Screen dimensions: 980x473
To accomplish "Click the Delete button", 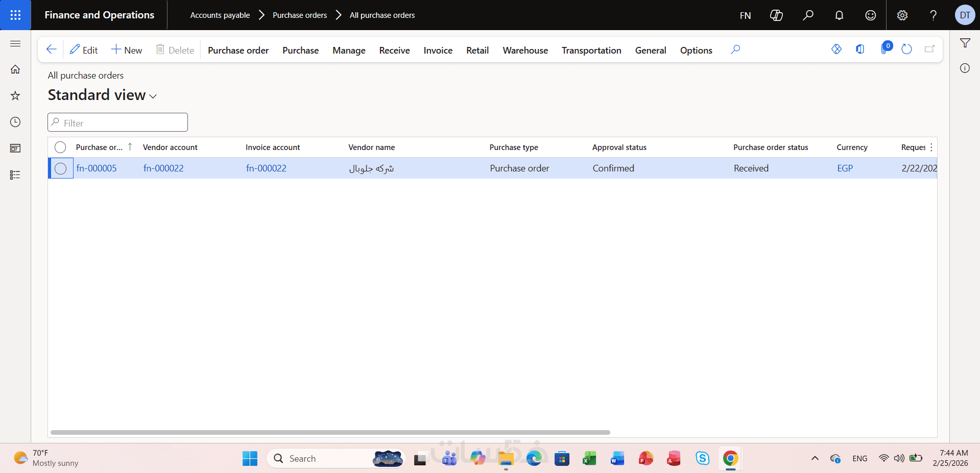I will pos(175,50).
